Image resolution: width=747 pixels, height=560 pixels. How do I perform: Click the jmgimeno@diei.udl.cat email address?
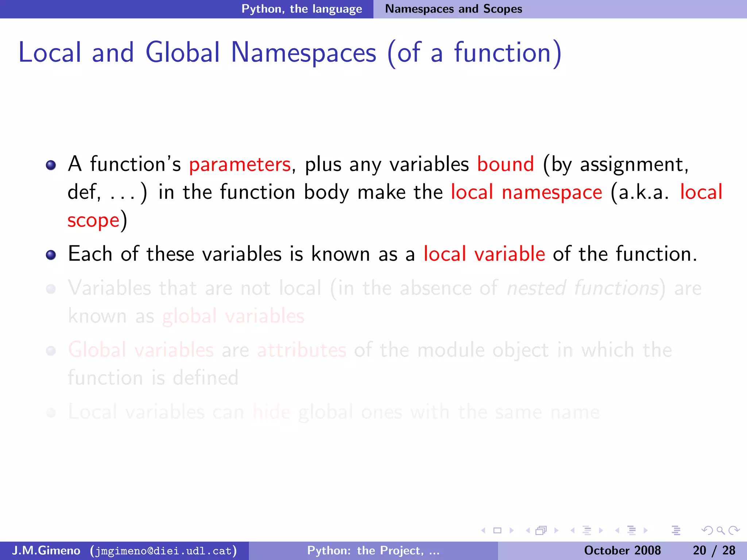click(x=163, y=551)
